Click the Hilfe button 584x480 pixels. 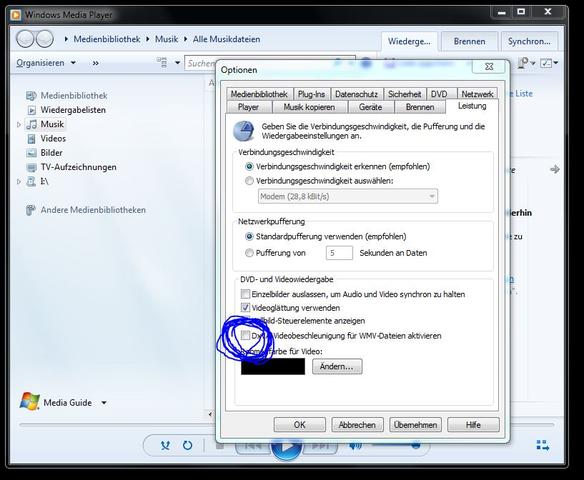click(x=473, y=425)
